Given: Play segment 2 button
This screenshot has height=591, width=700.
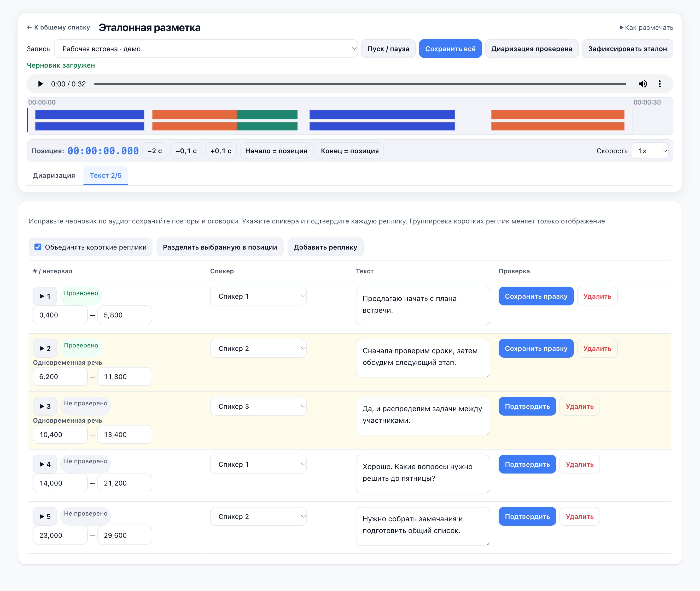Looking at the screenshot, I should (45, 348).
